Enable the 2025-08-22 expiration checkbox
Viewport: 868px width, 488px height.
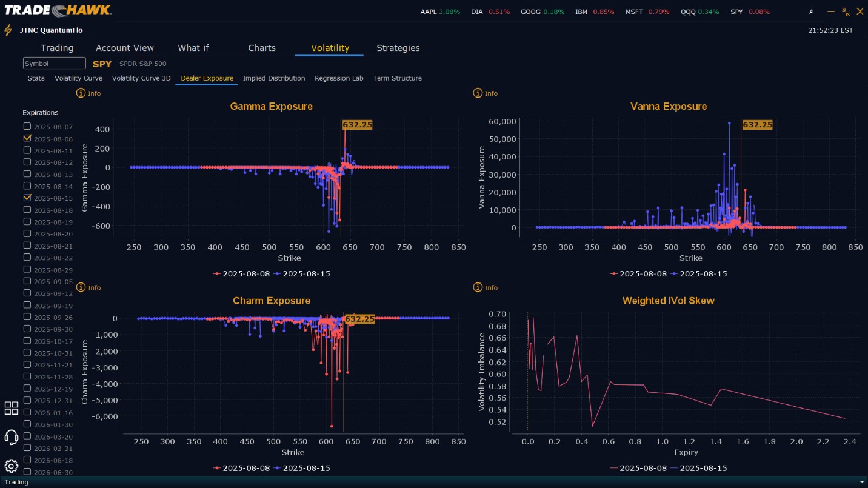point(27,257)
